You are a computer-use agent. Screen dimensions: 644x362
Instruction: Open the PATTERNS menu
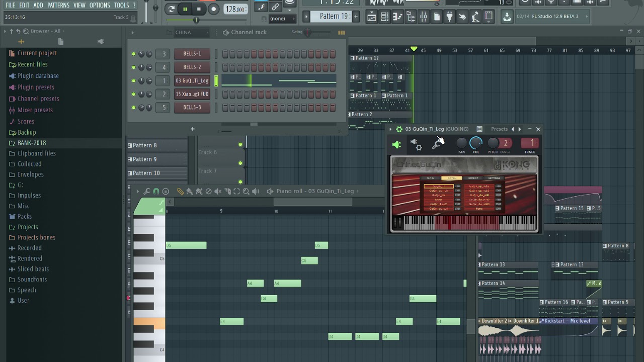[58, 5]
